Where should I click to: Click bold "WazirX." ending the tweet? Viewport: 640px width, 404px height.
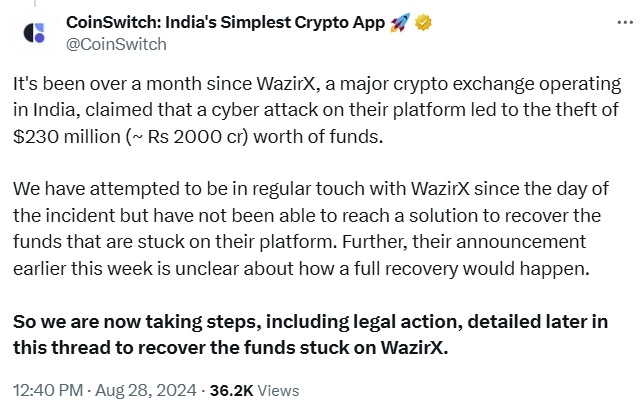click(414, 348)
